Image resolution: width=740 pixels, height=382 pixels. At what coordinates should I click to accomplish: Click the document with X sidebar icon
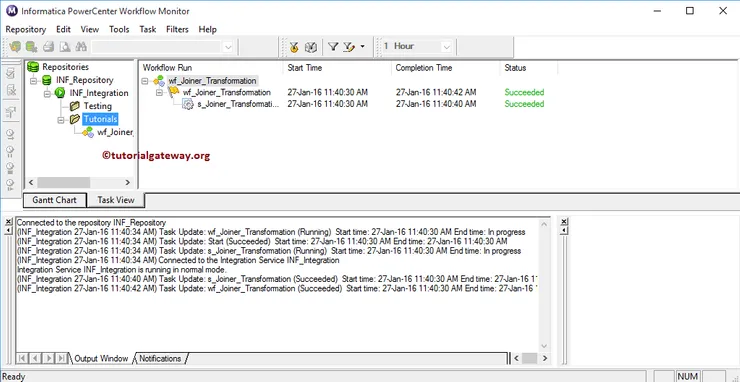pyautogui.click(x=10, y=90)
